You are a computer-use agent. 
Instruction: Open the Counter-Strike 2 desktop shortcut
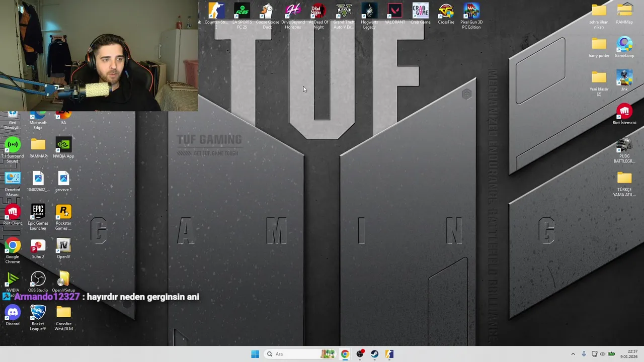coord(216,15)
